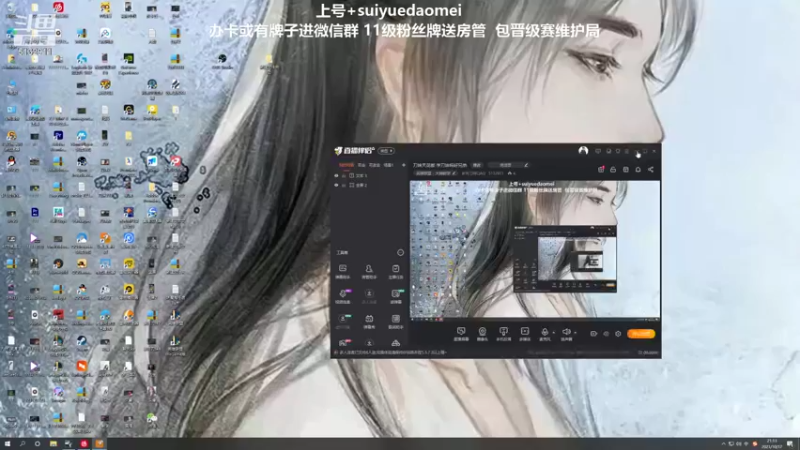Click the microphone icon in bottom toolbar
Viewport: 800px width, 450px height.
pyautogui.click(x=544, y=333)
